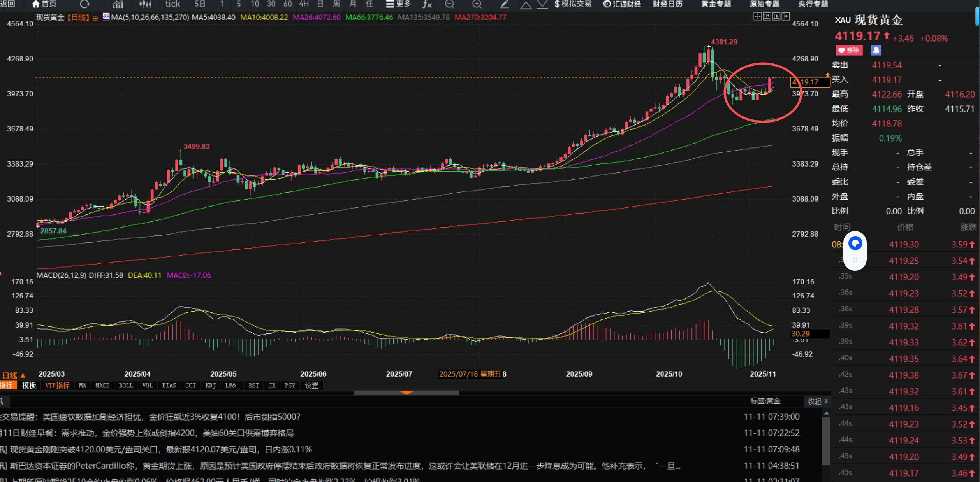Switch timeframe to 4H

[304, 4]
